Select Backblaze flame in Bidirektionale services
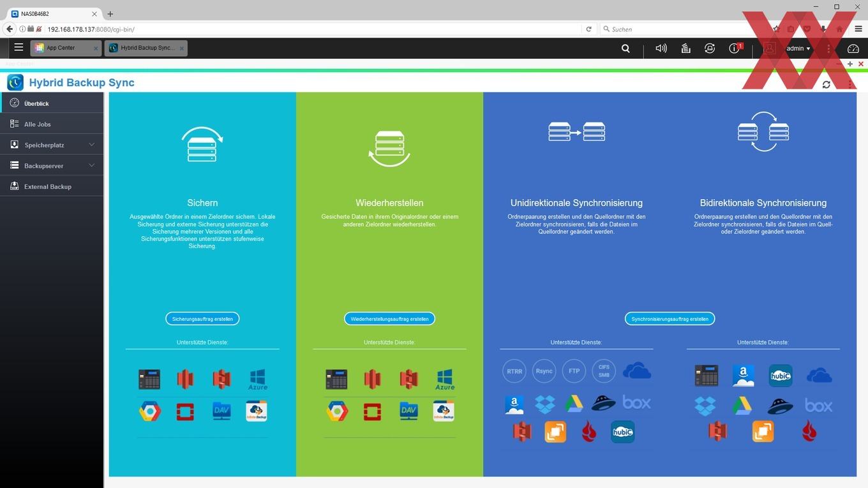The height and width of the screenshot is (488, 868). 810,432
